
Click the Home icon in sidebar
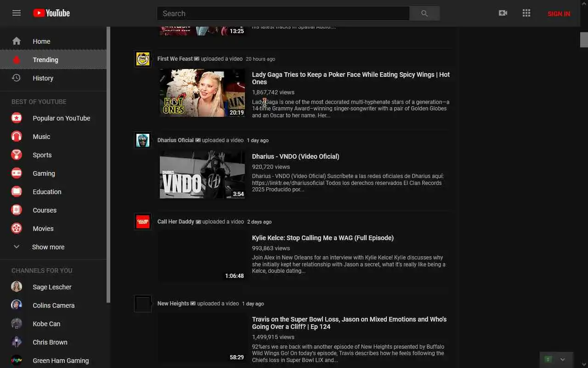pos(17,41)
